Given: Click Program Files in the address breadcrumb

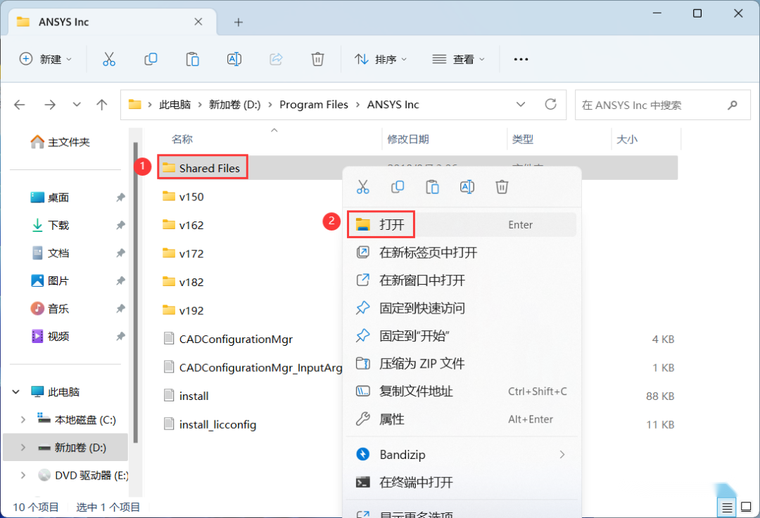Looking at the screenshot, I should click(x=314, y=105).
